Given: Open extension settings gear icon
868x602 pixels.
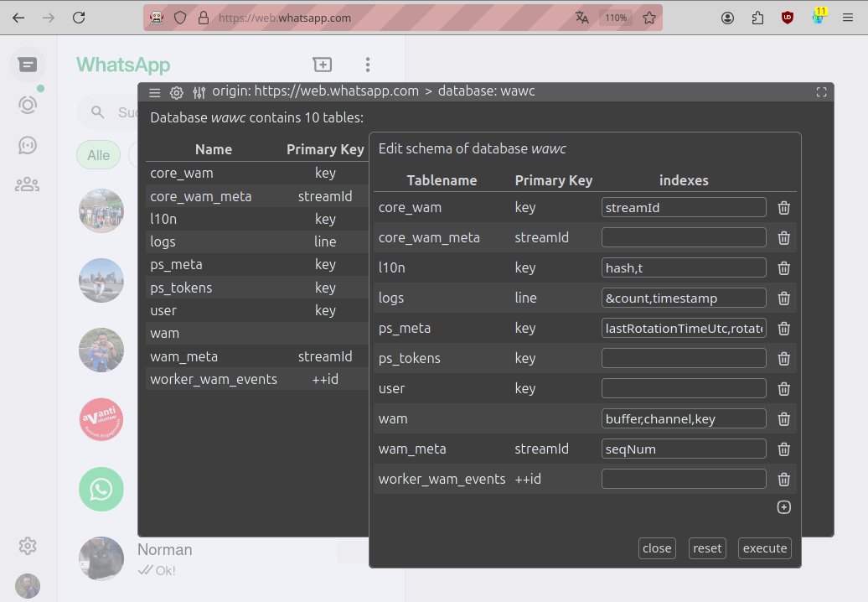Looking at the screenshot, I should 176,92.
